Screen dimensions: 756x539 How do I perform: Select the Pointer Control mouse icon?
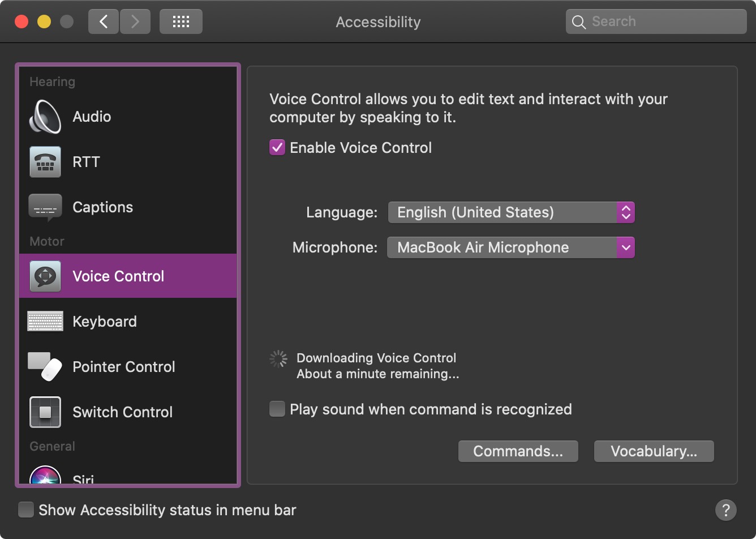click(45, 367)
